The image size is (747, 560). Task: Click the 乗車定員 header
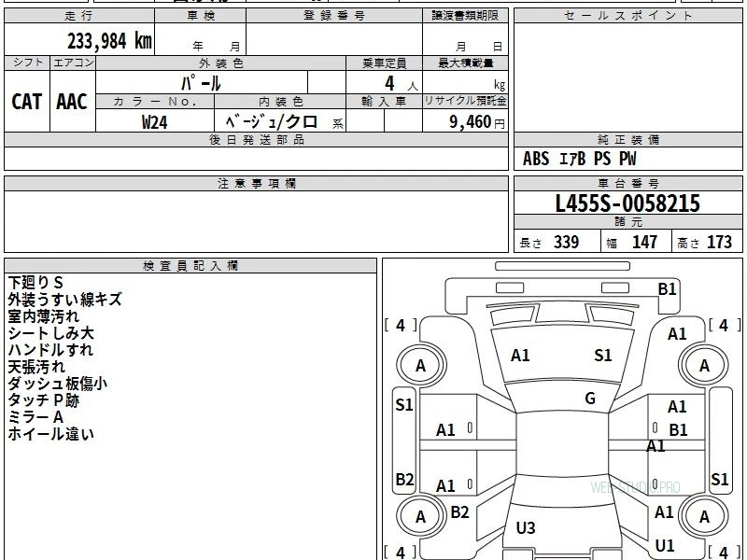pyautogui.click(x=384, y=63)
